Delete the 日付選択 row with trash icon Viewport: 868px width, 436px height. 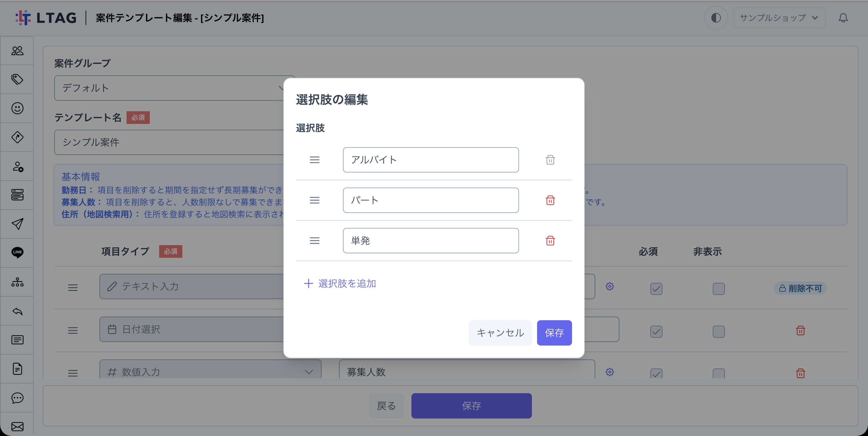(800, 330)
